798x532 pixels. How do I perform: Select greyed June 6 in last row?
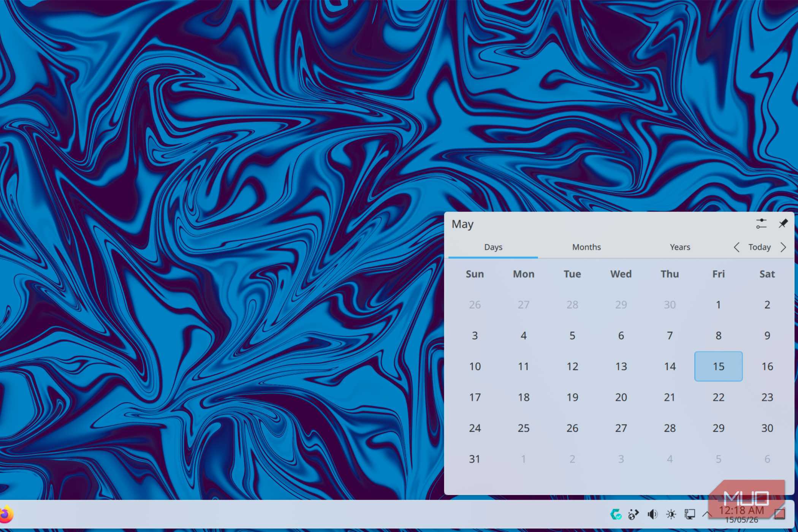pos(767,459)
